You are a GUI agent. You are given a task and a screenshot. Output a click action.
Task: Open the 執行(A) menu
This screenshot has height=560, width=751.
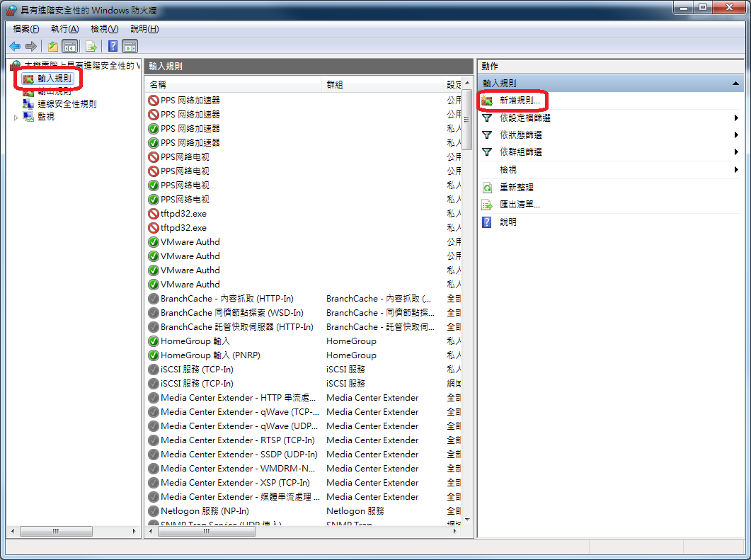point(64,29)
